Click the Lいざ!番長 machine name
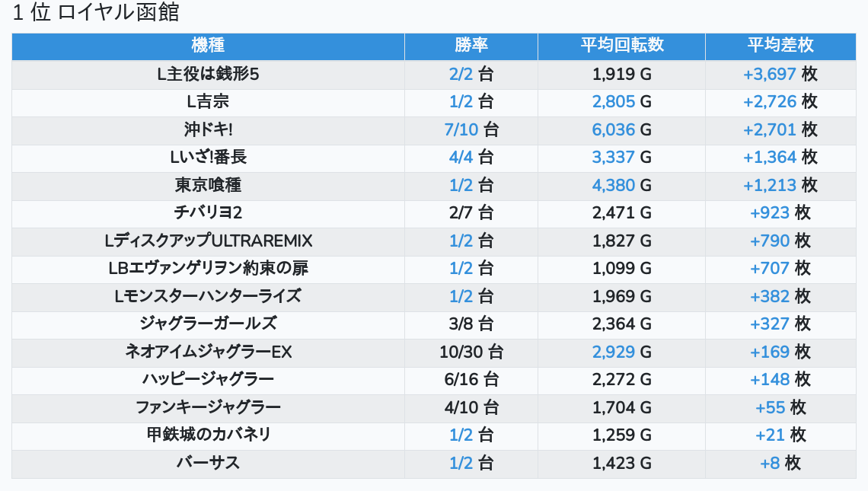Viewport: 868px width, 491px height. (x=208, y=158)
